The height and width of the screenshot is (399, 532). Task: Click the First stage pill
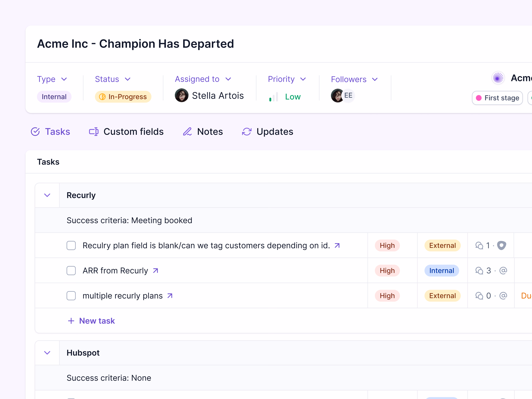point(497,98)
